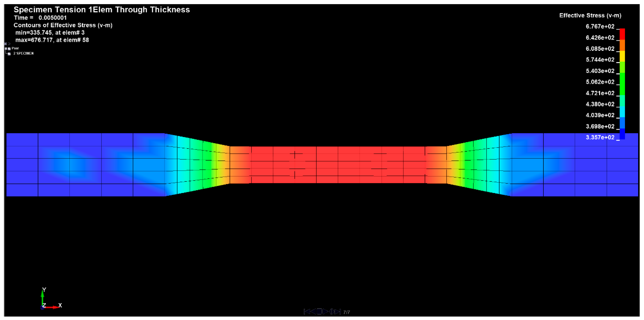Step forward one animation frame
Screen dimensions: 644x320
tap(333, 312)
